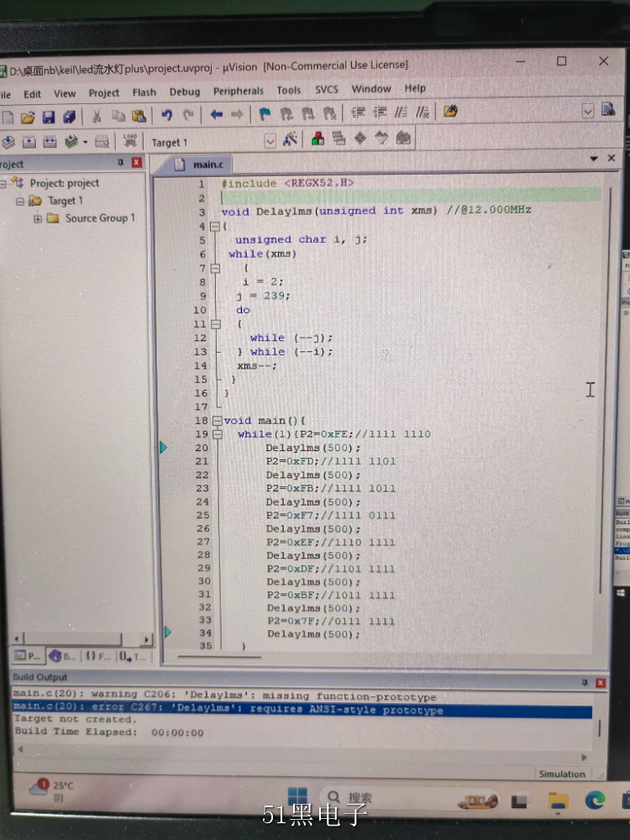630x840 pixels.
Task: Indent selected lines icon
Action: (x=358, y=113)
